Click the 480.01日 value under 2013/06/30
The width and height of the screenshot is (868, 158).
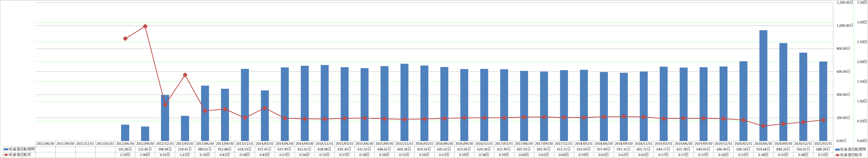pos(205,149)
